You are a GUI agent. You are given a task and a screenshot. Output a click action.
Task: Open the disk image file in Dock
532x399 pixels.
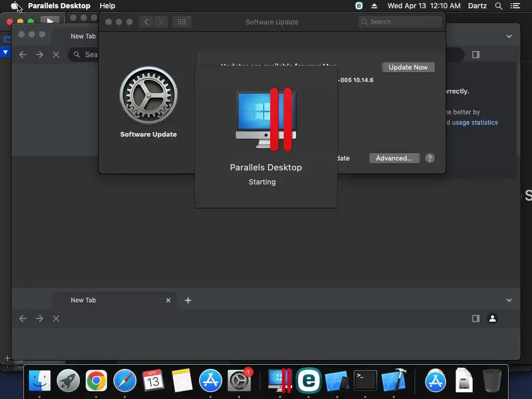tap(464, 380)
